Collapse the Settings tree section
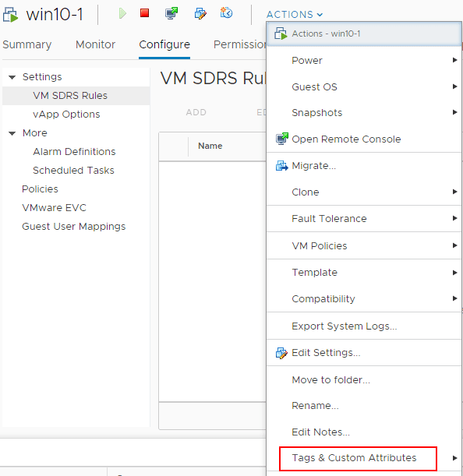Viewport: 463px width, 476px height. (x=12, y=77)
